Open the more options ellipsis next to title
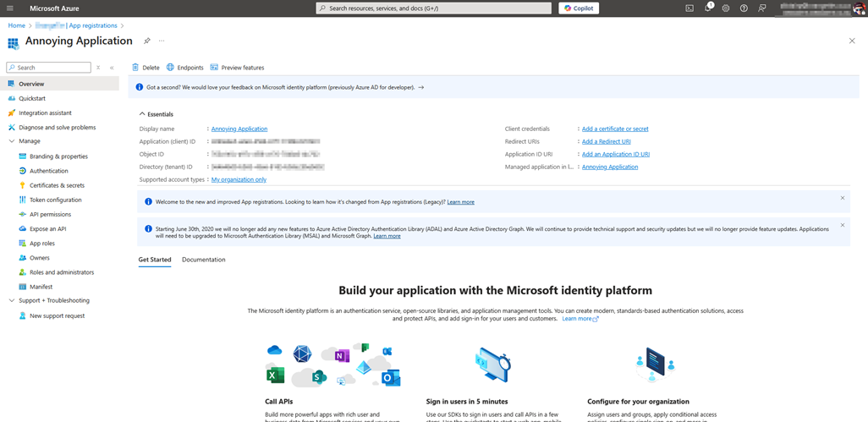868x422 pixels. (x=162, y=41)
